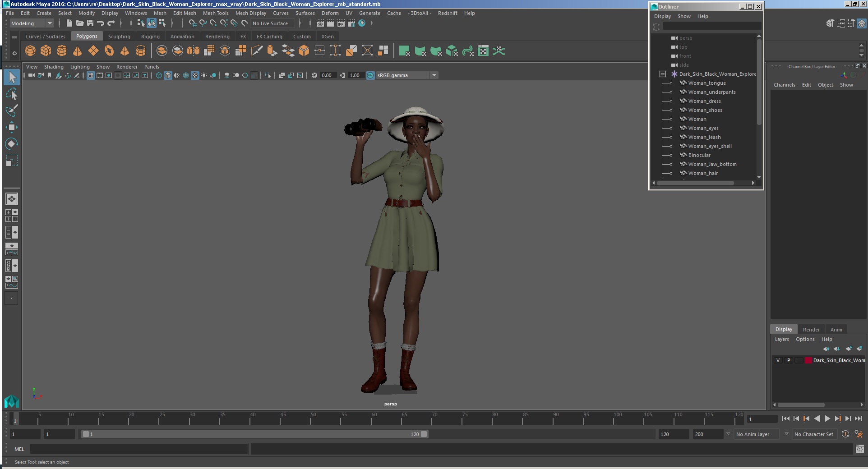Open the viewport Shading menu

[54, 67]
